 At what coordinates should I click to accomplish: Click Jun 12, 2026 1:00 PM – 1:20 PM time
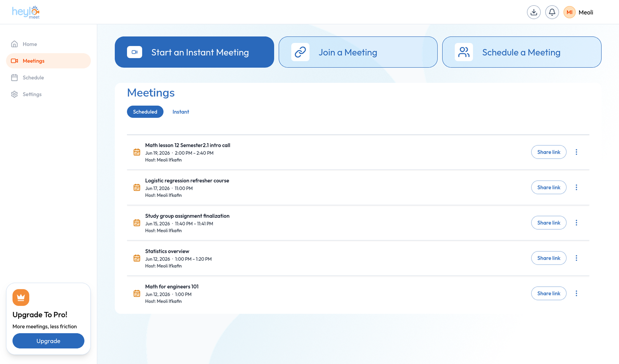[x=178, y=259]
